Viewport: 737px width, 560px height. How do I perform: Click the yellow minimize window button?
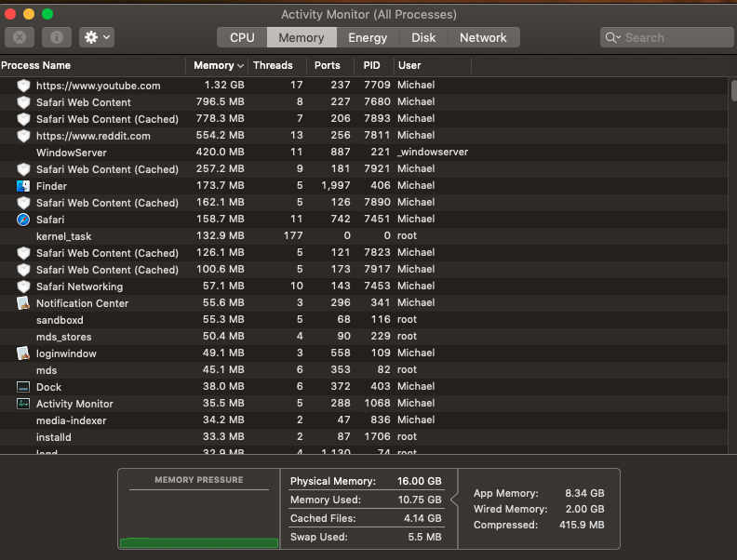(29, 14)
